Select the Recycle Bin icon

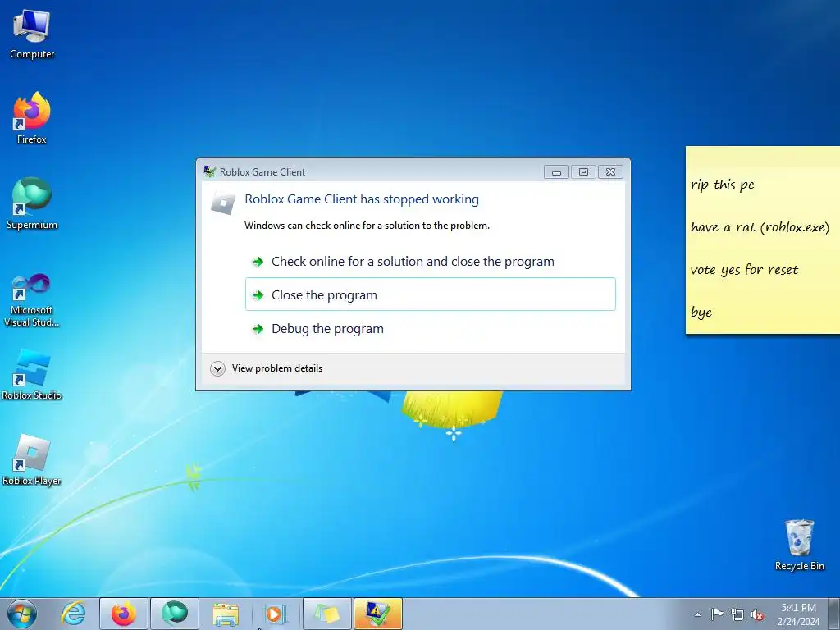pos(799,546)
